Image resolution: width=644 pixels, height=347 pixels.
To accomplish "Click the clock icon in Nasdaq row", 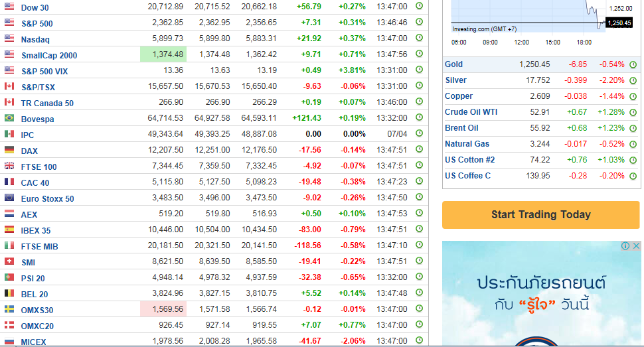I will point(419,38).
